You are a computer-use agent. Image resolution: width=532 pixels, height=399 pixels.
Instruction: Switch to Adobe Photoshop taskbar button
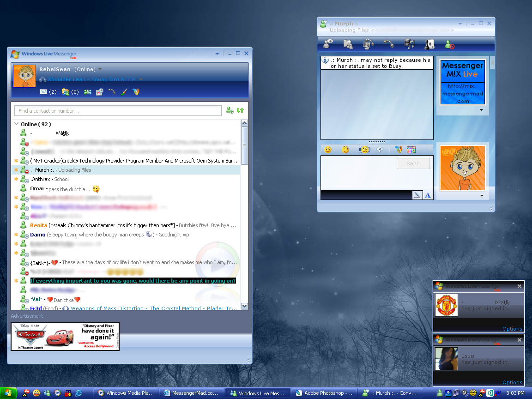coord(325,393)
